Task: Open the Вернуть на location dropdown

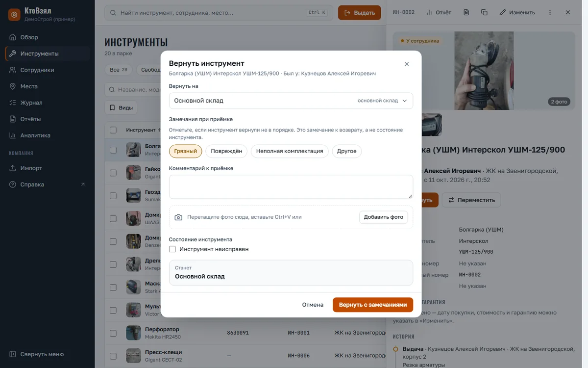Action: pos(291,101)
